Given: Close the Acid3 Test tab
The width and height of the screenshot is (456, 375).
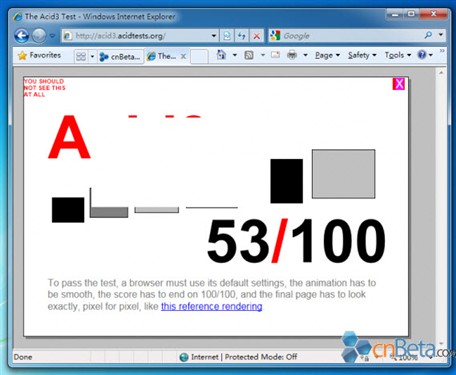Looking at the screenshot, I should point(183,56).
